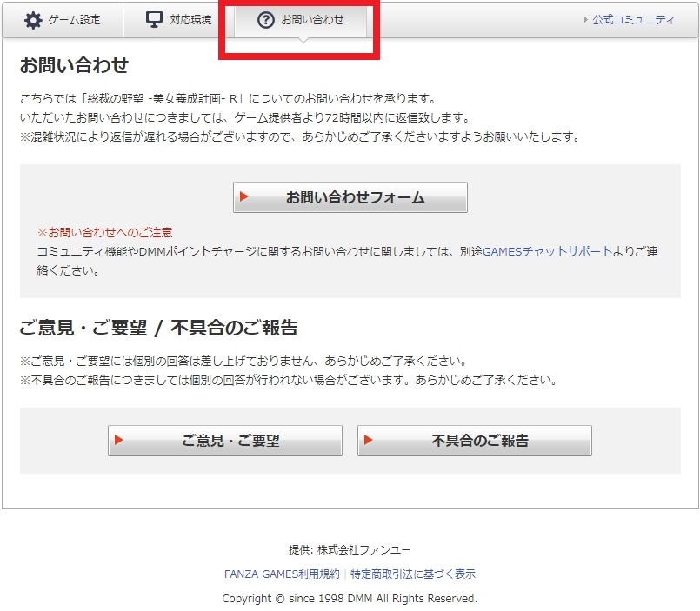The image size is (700, 611).
Task: Click the red arrow on お問い合わせフォーム button
Action: click(243, 196)
